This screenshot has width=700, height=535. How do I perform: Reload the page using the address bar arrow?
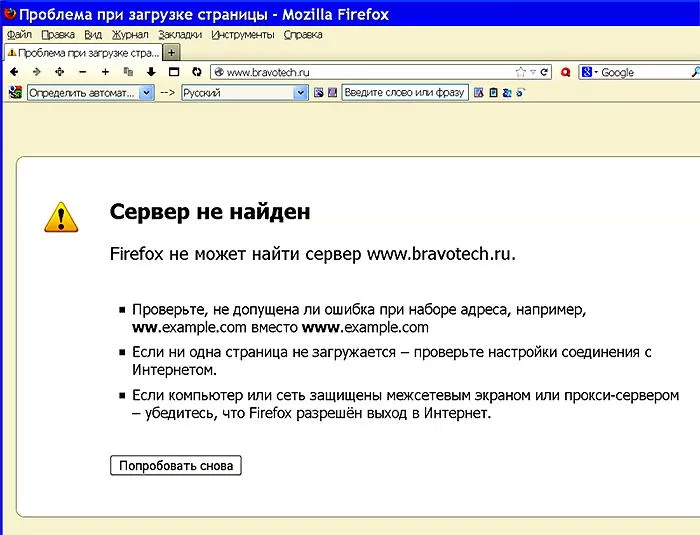(544, 72)
